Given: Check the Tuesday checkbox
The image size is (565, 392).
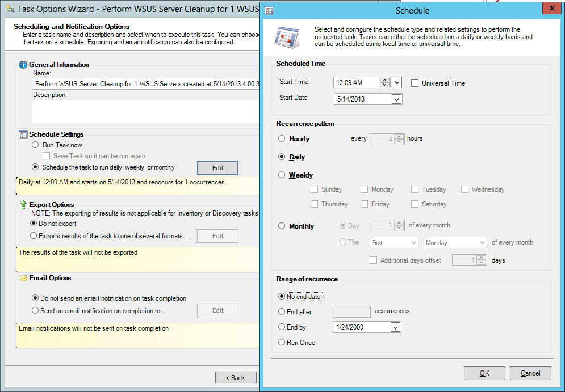Looking at the screenshot, I should [x=415, y=189].
